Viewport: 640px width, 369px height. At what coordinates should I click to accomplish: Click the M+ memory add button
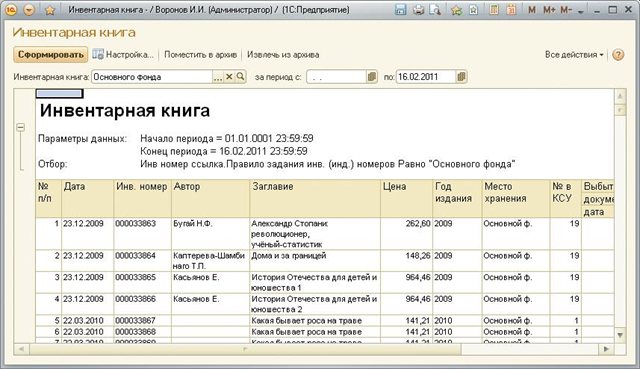(x=549, y=10)
